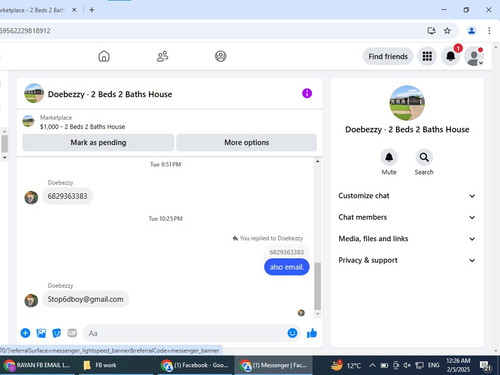Click the quoted reply 6829363383 snippet
The image size is (500, 375).
pyautogui.click(x=287, y=252)
